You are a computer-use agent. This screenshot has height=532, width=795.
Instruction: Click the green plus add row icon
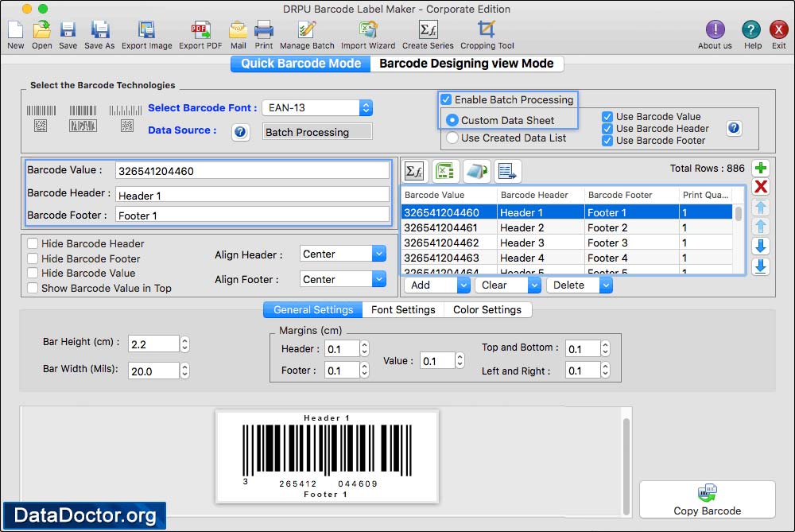[x=761, y=169]
